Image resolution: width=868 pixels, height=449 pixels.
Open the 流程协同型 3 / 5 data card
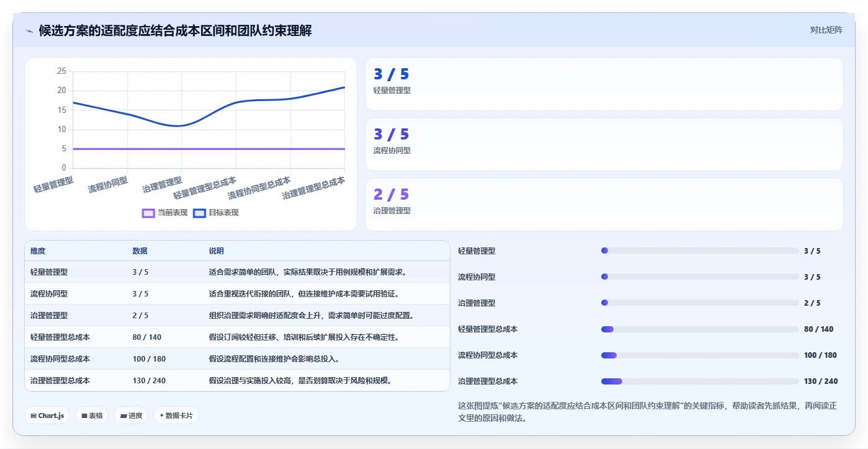(604, 144)
